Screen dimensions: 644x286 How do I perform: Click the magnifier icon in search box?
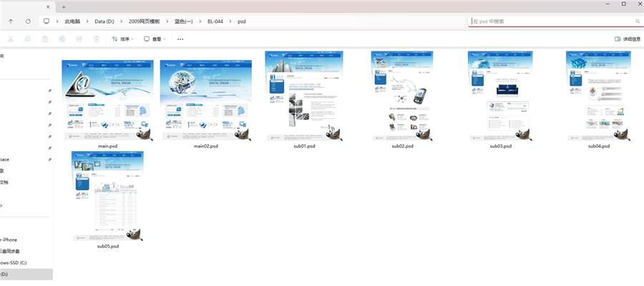pyautogui.click(x=638, y=21)
